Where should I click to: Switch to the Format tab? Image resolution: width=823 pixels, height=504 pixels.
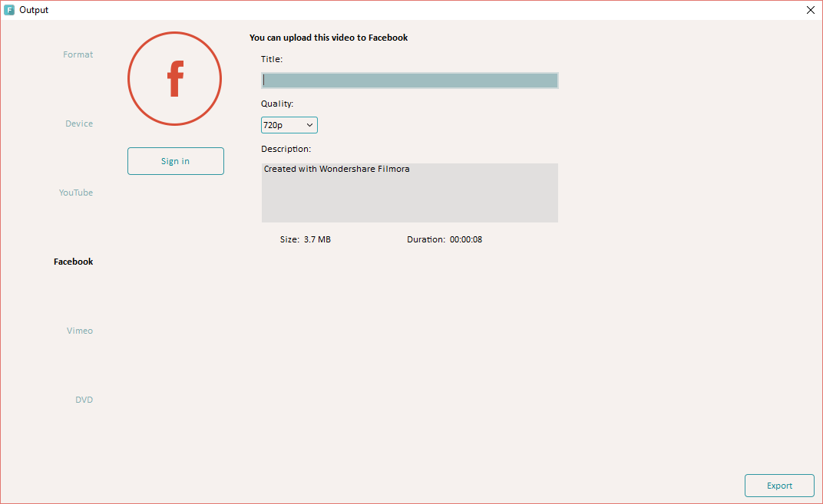(x=78, y=54)
